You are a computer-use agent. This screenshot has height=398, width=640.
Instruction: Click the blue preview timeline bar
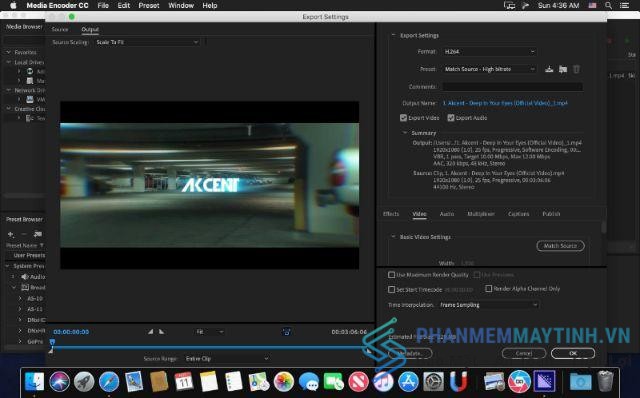pyautogui.click(x=210, y=348)
